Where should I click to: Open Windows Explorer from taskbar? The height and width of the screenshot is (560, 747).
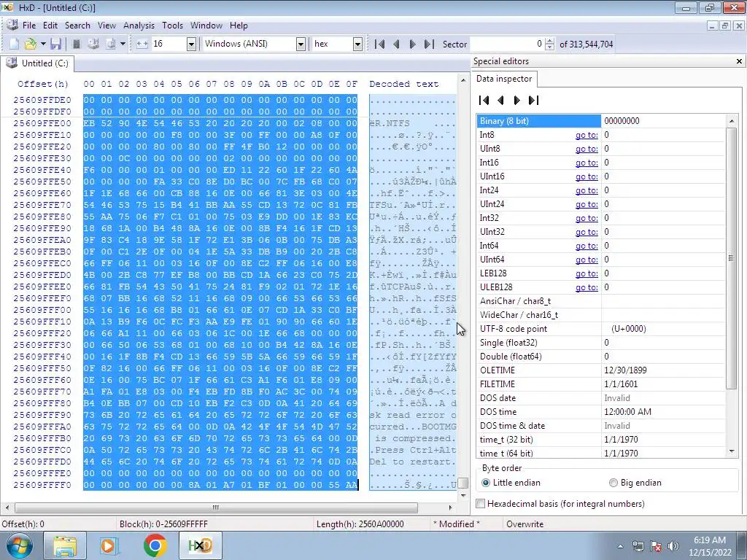(x=65, y=545)
